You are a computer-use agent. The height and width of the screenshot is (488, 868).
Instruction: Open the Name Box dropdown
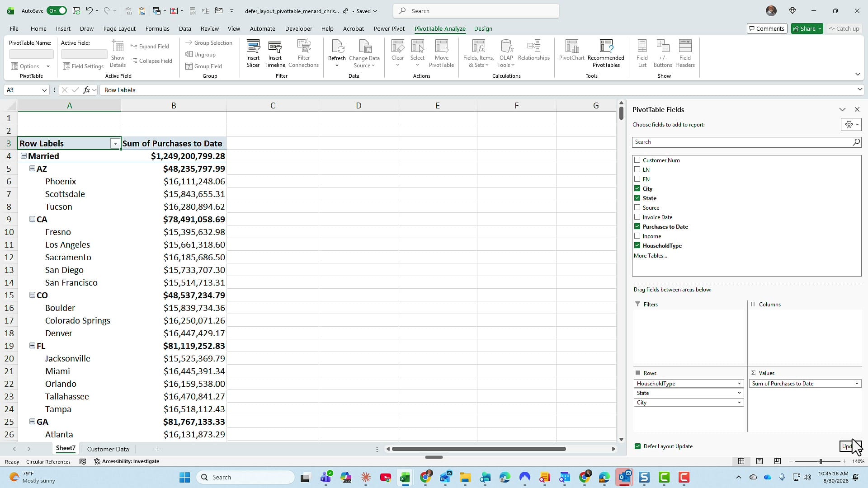click(44, 90)
